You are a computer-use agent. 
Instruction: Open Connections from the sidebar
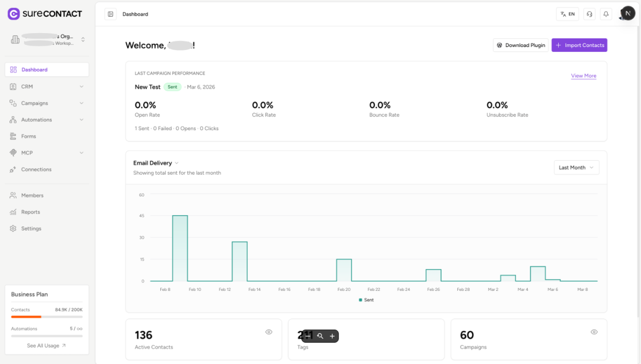click(x=36, y=169)
